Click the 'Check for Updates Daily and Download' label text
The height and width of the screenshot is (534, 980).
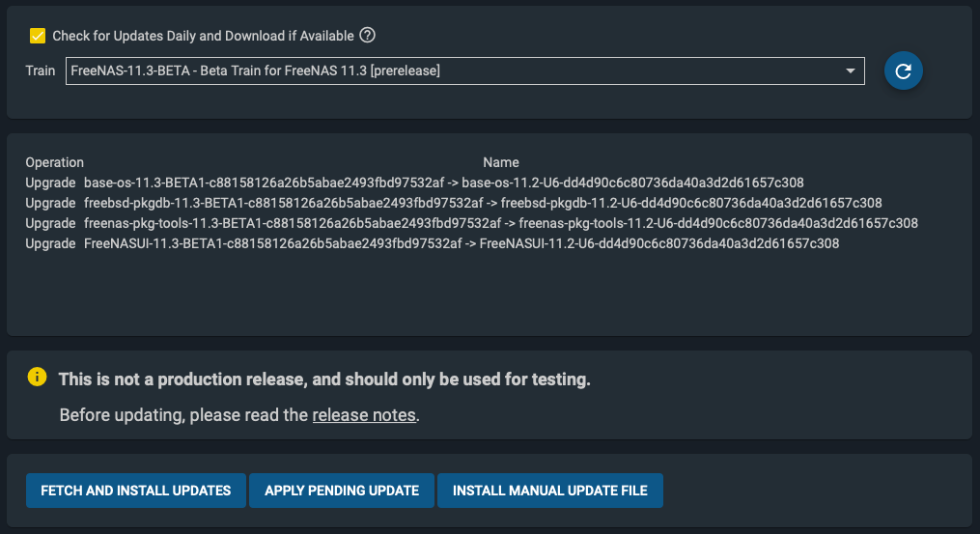click(x=203, y=37)
